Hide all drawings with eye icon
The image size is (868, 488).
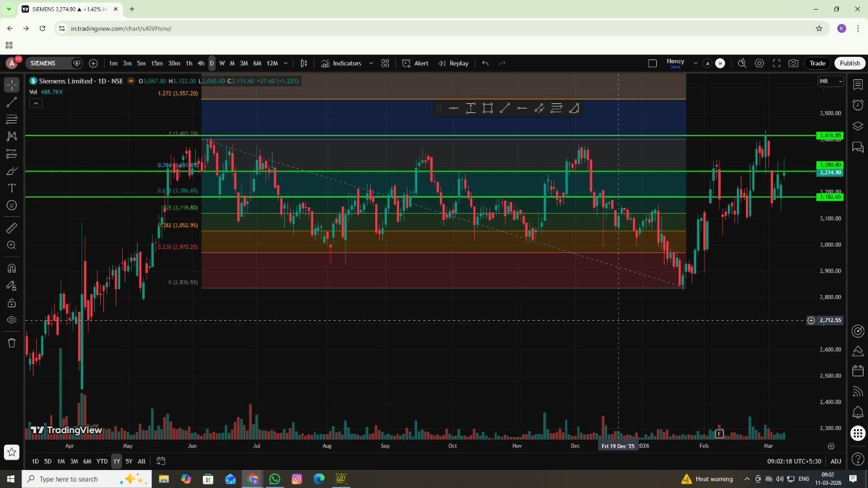click(12, 320)
